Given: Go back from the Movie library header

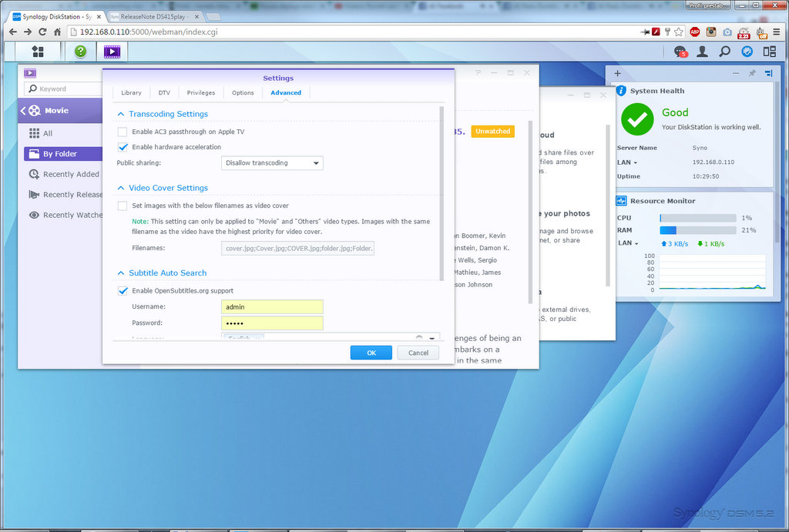Looking at the screenshot, I should pyautogui.click(x=23, y=111).
